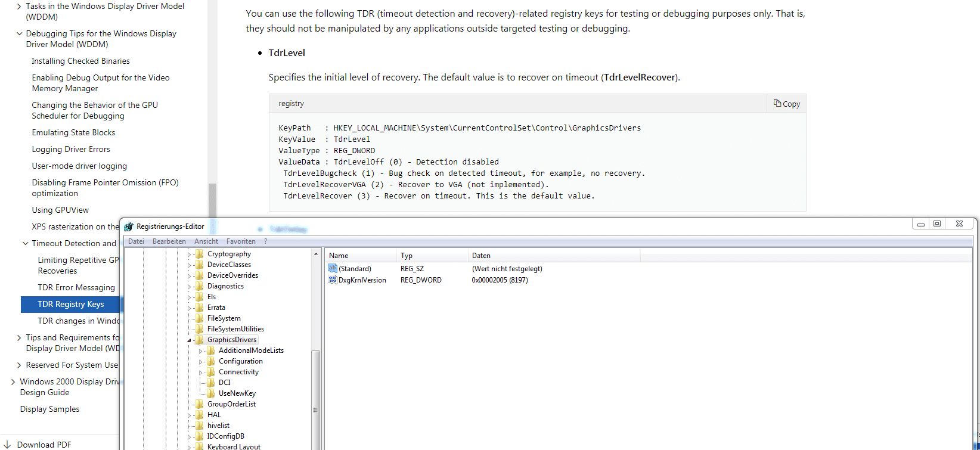Click the DeviceClasses folder icon
Viewport: 980px width, 450px height.
coord(200,265)
